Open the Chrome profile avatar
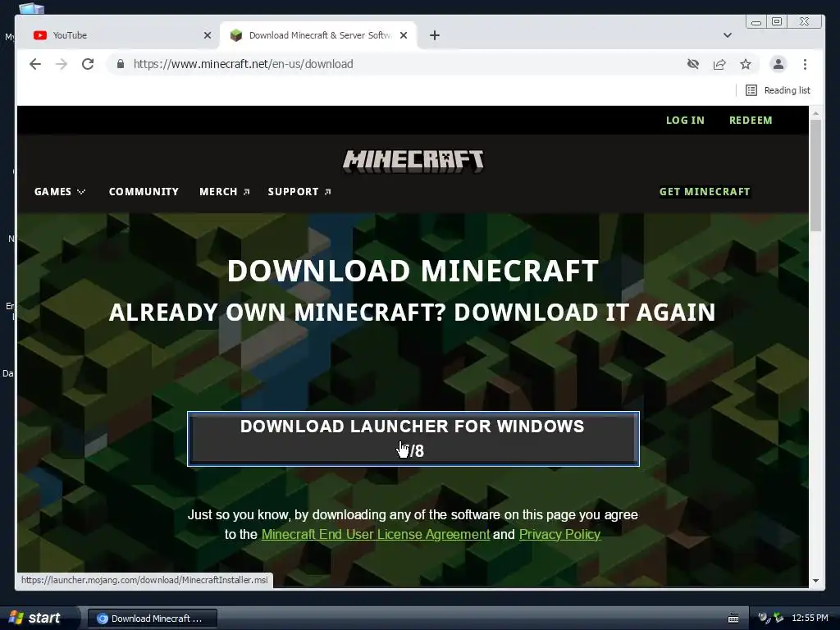Viewport: 840px width, 630px height. (778, 64)
